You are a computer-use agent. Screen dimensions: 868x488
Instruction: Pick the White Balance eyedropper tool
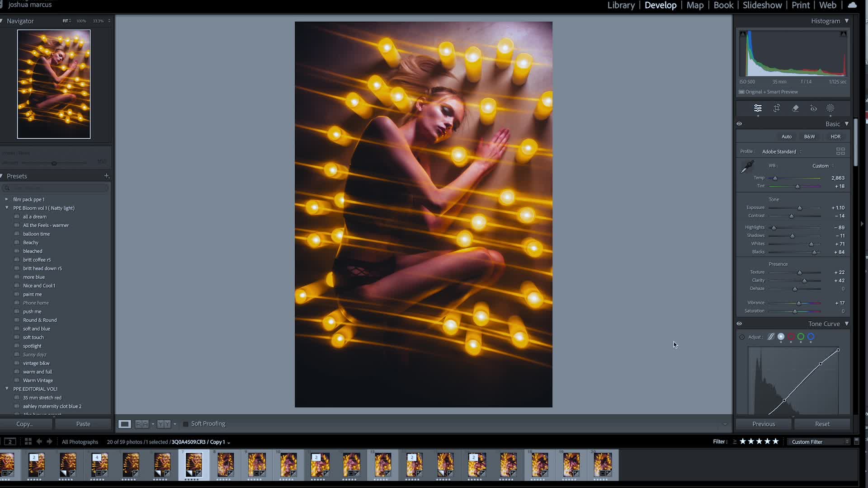tap(747, 167)
